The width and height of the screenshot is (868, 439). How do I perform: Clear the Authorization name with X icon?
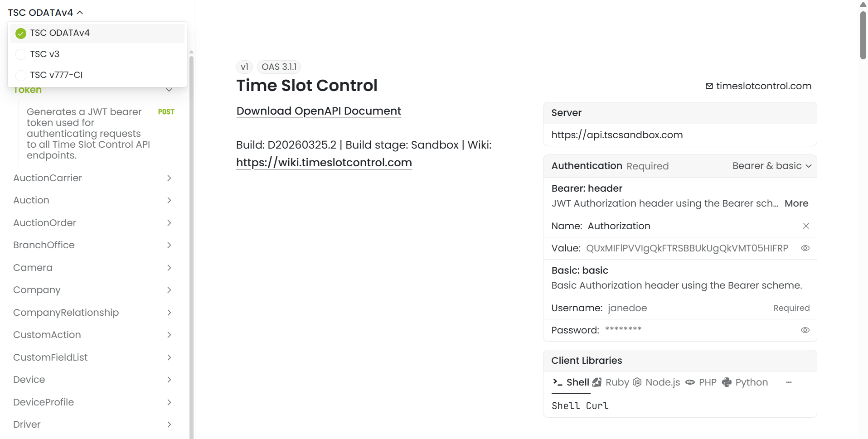tap(806, 226)
